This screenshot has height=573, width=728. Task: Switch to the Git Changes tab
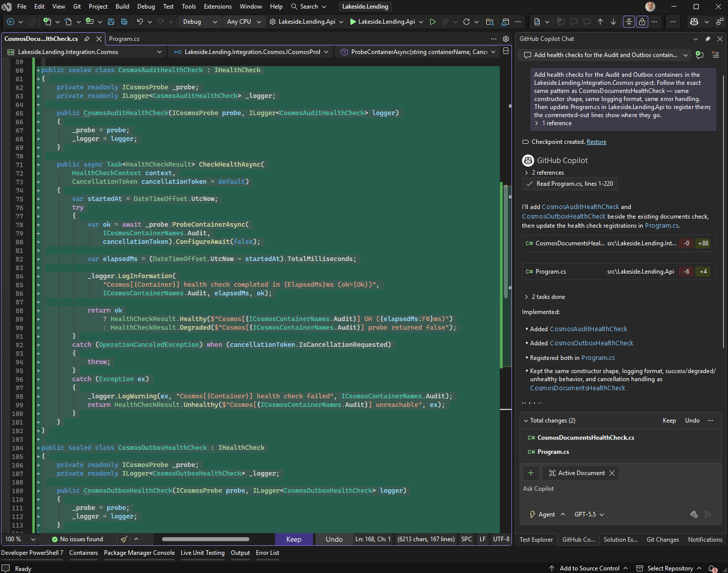pos(663,540)
